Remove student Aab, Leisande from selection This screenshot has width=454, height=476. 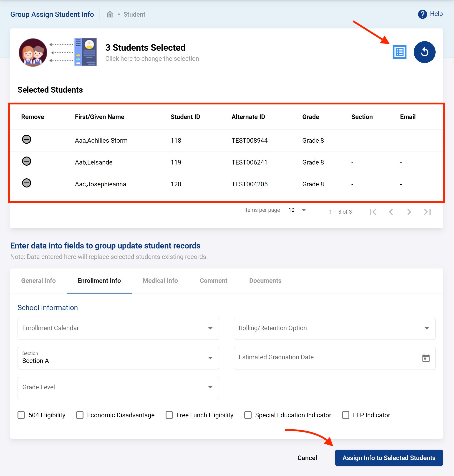(x=27, y=161)
